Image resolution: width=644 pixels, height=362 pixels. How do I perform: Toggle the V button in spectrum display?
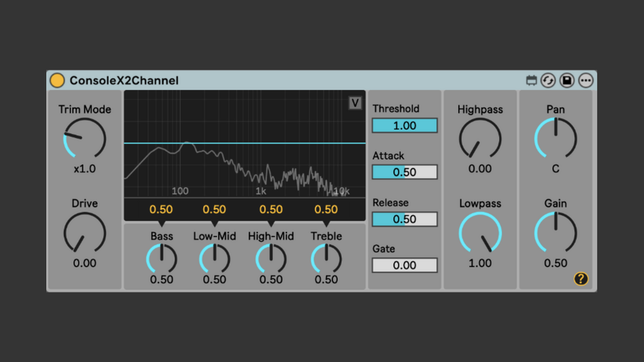[x=355, y=103]
